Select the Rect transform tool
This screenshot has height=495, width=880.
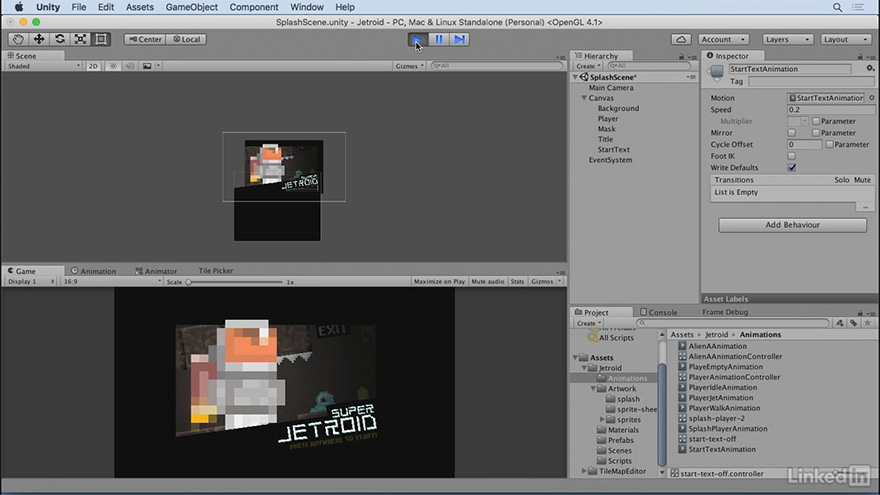pyautogui.click(x=101, y=39)
